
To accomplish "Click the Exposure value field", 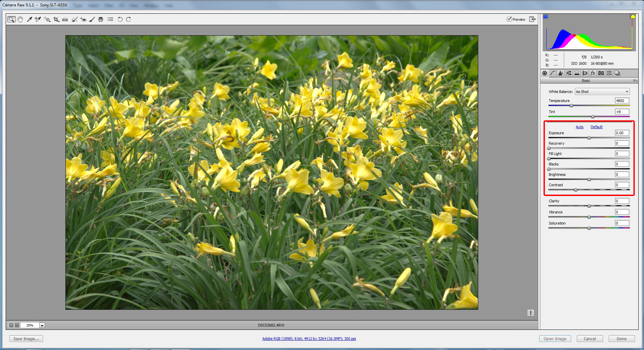I will 622,133.
